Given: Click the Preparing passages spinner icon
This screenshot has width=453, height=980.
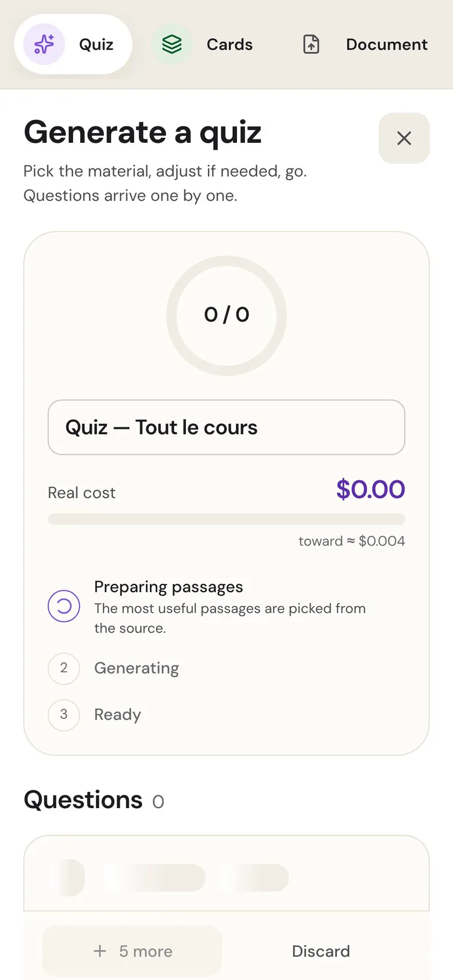Looking at the screenshot, I should [x=64, y=606].
